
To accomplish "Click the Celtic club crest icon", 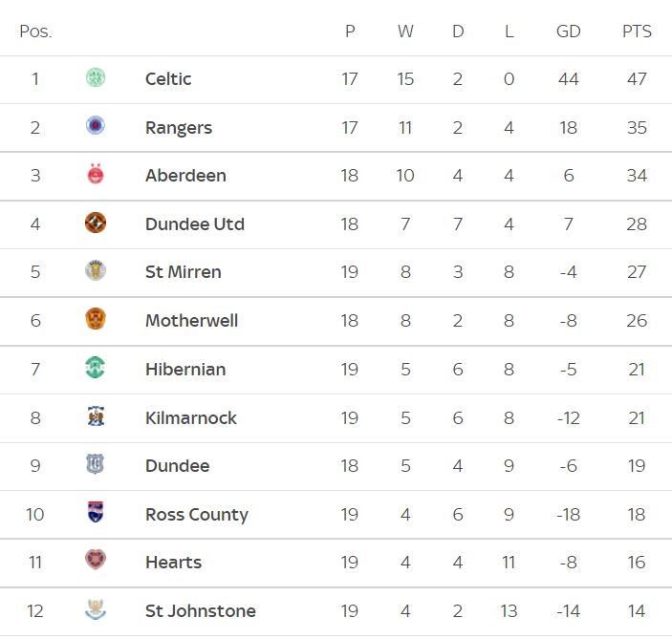I will coord(96,78).
